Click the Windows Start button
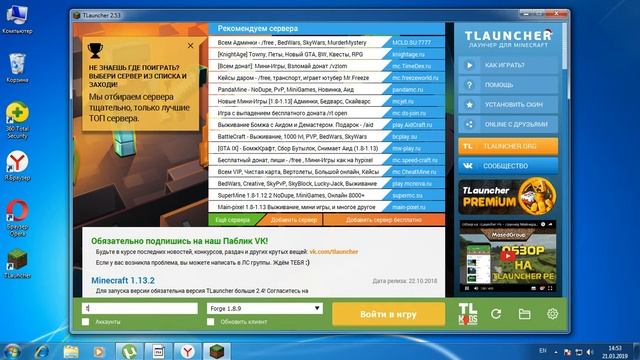Screen dimensions: 640x360 (12, 351)
